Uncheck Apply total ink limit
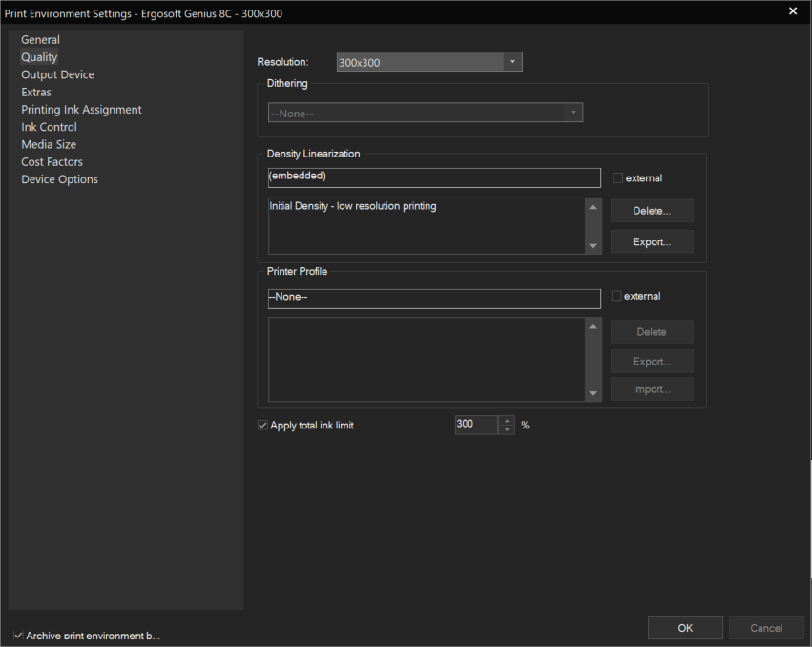 coord(262,426)
